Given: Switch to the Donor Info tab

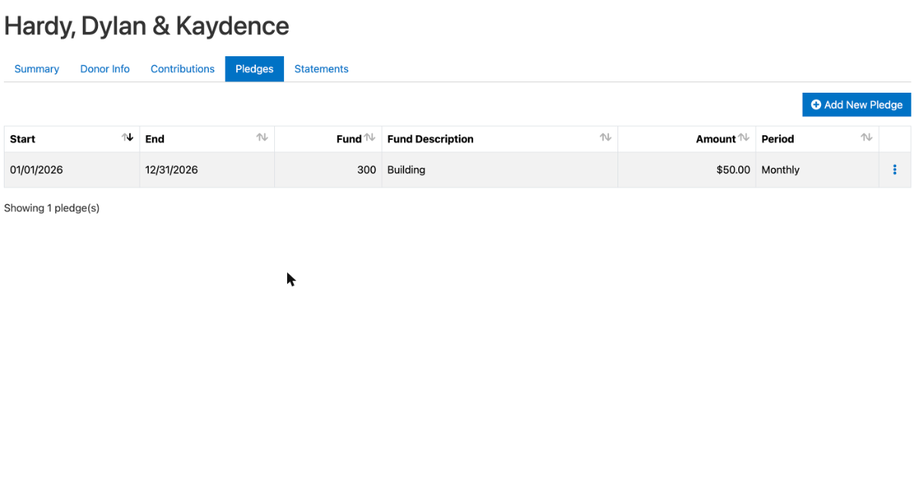Looking at the screenshot, I should point(105,69).
